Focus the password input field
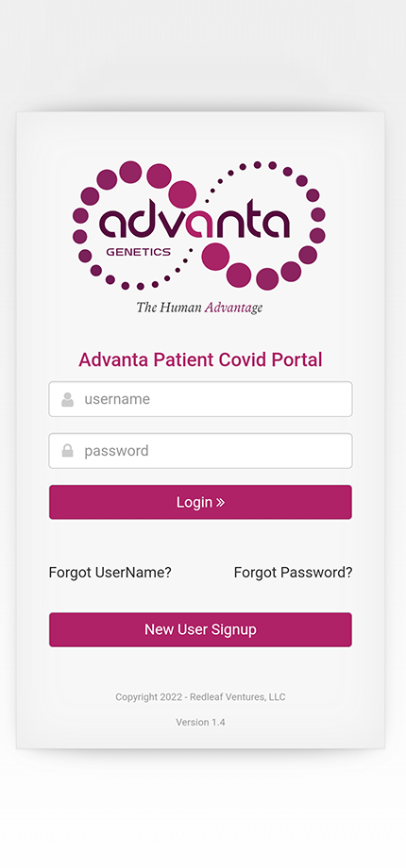 (x=200, y=451)
